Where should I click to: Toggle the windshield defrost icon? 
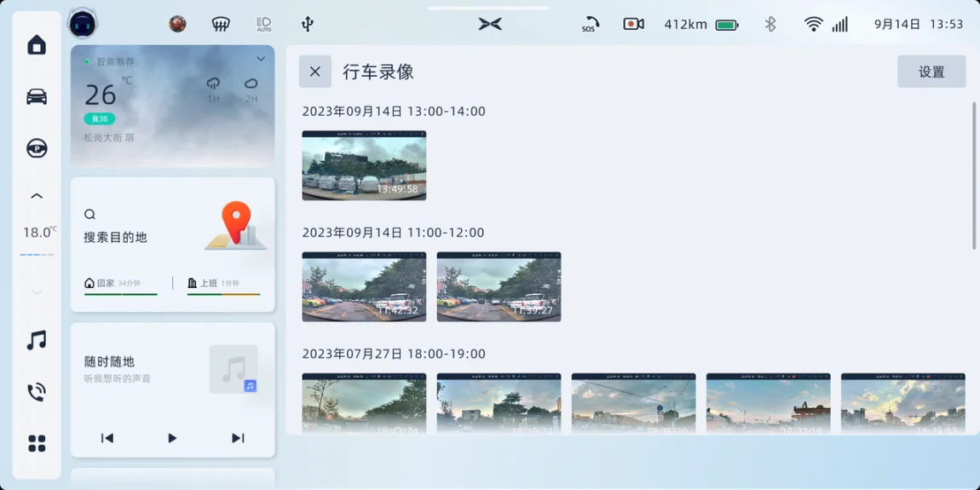click(x=221, y=24)
